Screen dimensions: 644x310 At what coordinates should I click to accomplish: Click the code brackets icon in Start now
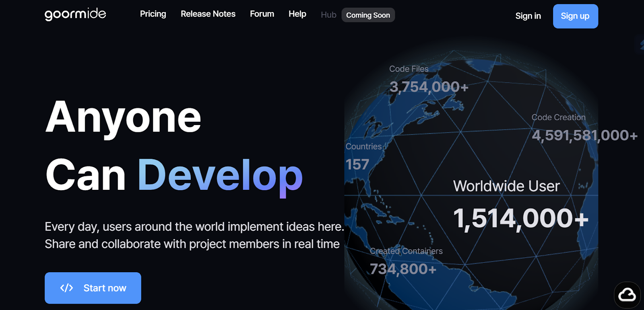click(66, 288)
